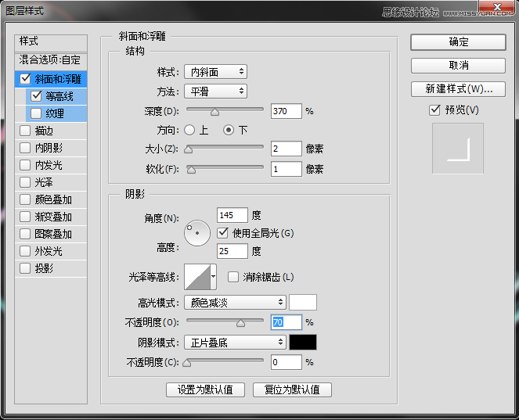Close the 图层样式 dialog

(497, 7)
